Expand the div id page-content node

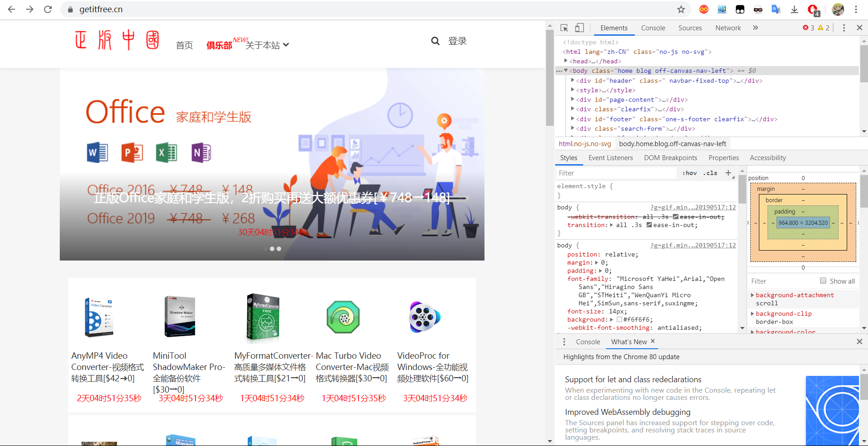(572, 99)
